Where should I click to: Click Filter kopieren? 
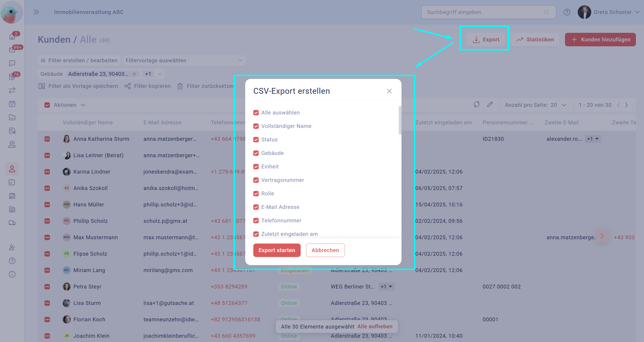coord(148,86)
